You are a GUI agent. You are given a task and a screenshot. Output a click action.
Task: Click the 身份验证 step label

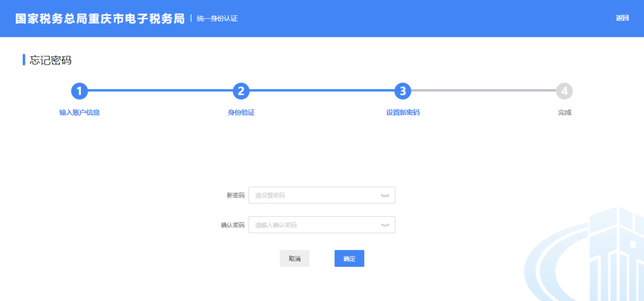pyautogui.click(x=241, y=113)
